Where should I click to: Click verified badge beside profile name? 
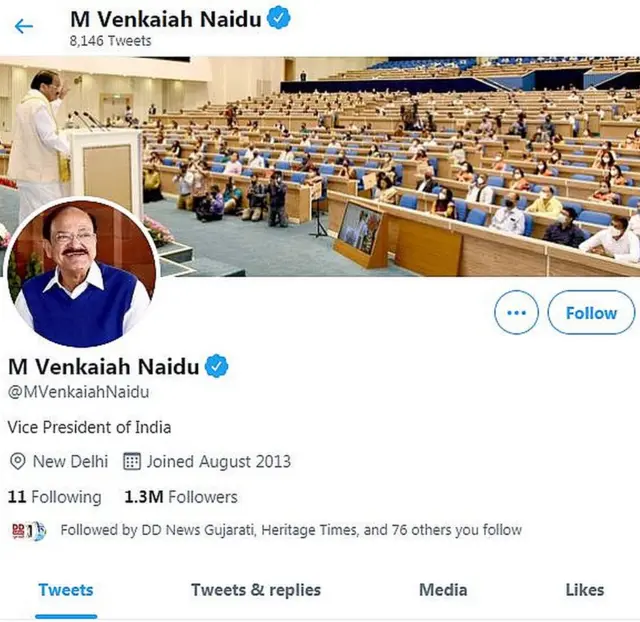click(x=217, y=366)
